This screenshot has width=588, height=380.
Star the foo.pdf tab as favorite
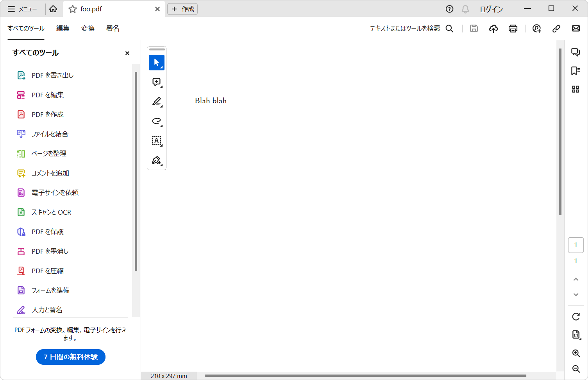[x=73, y=9]
